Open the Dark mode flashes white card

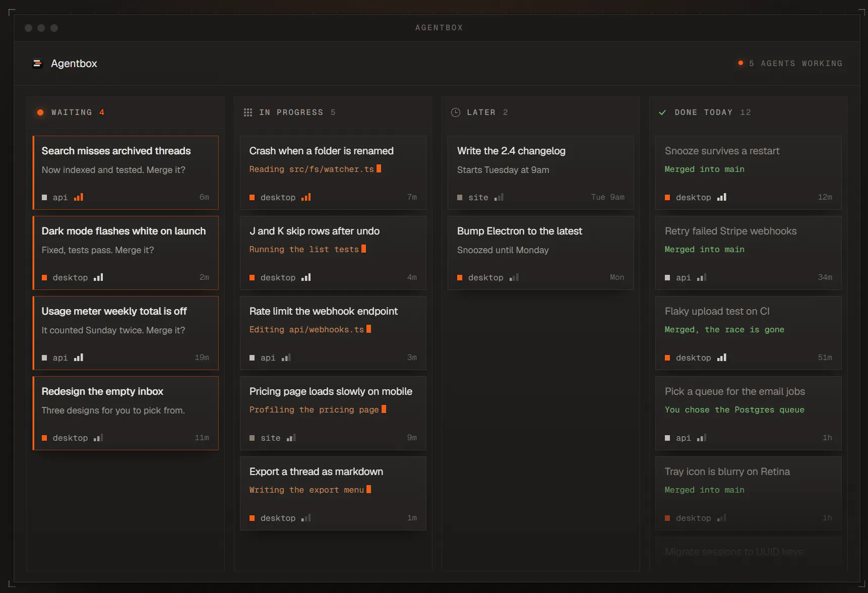[x=126, y=253]
